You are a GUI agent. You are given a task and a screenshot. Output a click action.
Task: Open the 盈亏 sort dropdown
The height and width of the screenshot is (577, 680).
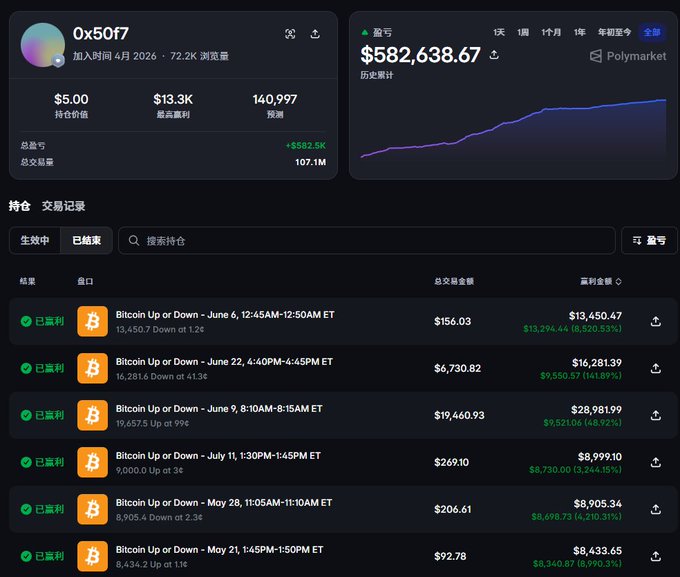click(649, 240)
